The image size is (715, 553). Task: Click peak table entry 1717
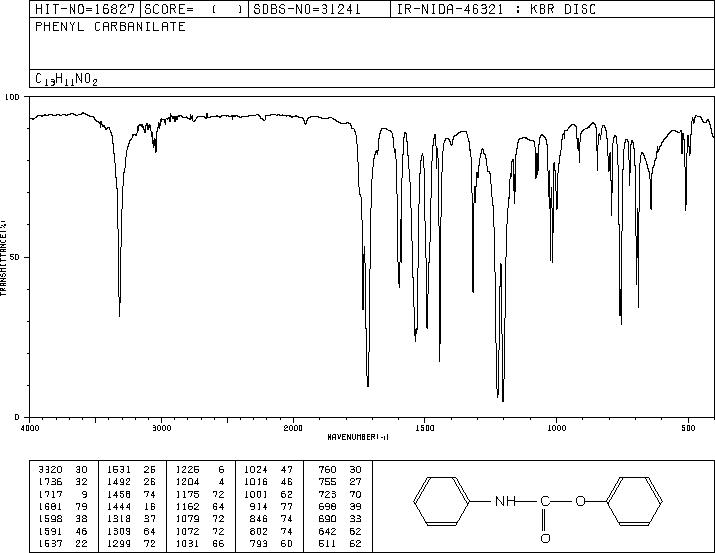click(x=51, y=494)
